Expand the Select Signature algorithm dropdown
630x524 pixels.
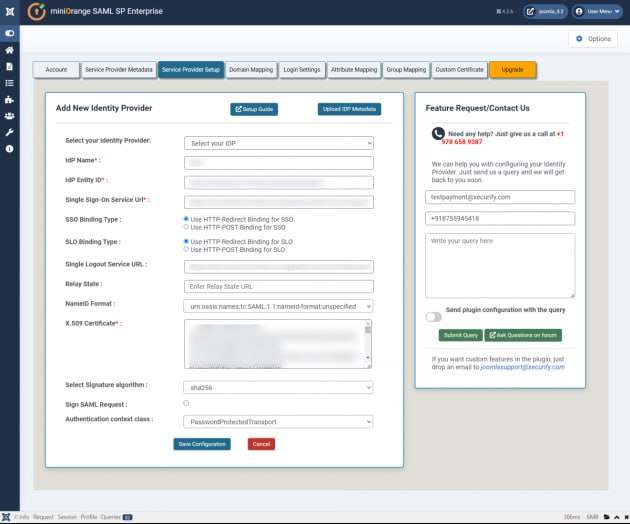pos(278,387)
